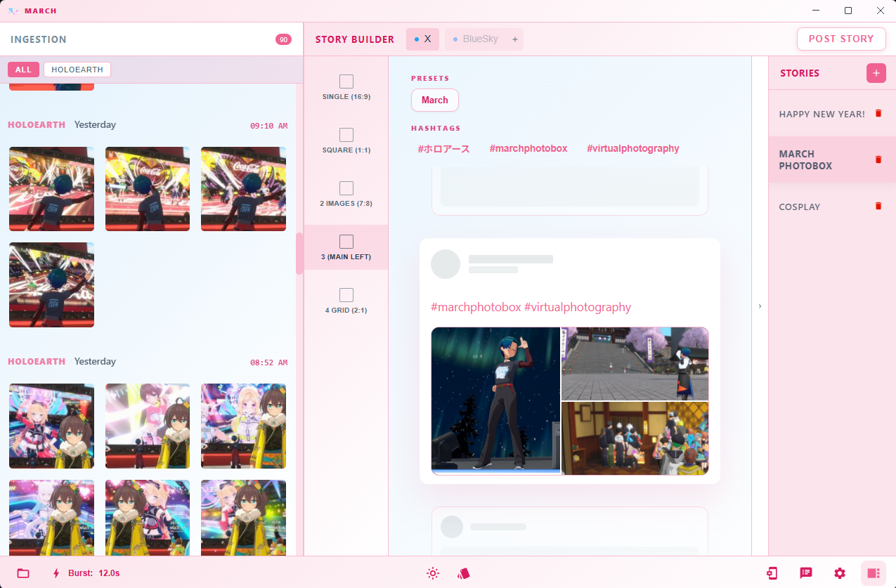Image resolution: width=896 pixels, height=588 pixels.
Task: Create a new story with the plus icon
Action: [876, 72]
